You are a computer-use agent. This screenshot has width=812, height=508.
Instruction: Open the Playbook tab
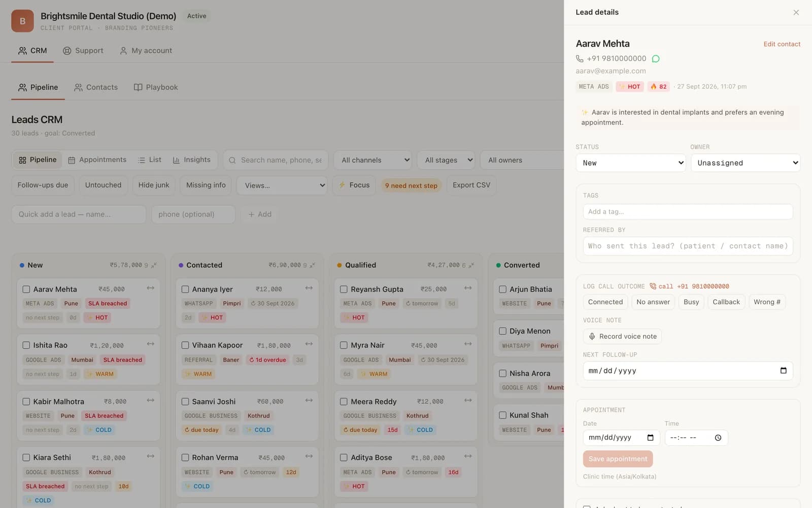(x=156, y=87)
